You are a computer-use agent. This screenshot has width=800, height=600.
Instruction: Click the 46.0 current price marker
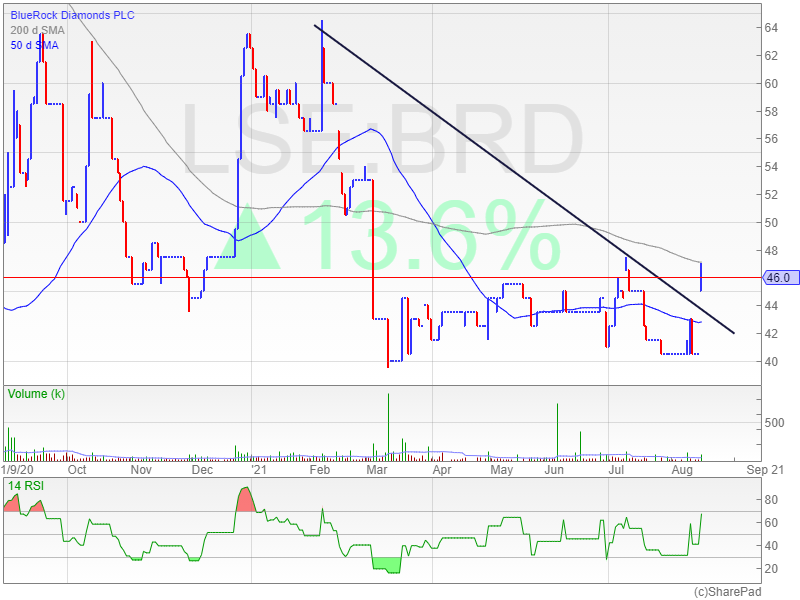pyautogui.click(x=779, y=278)
